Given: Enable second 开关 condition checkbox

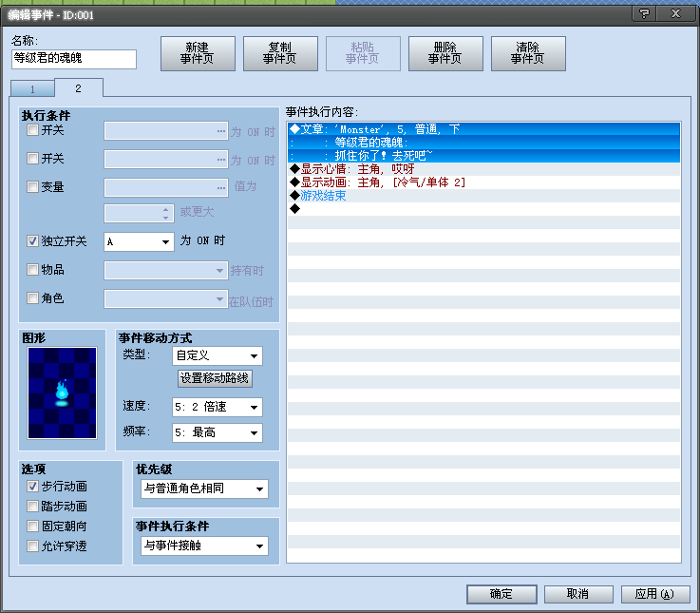Looking at the screenshot, I should [32, 159].
